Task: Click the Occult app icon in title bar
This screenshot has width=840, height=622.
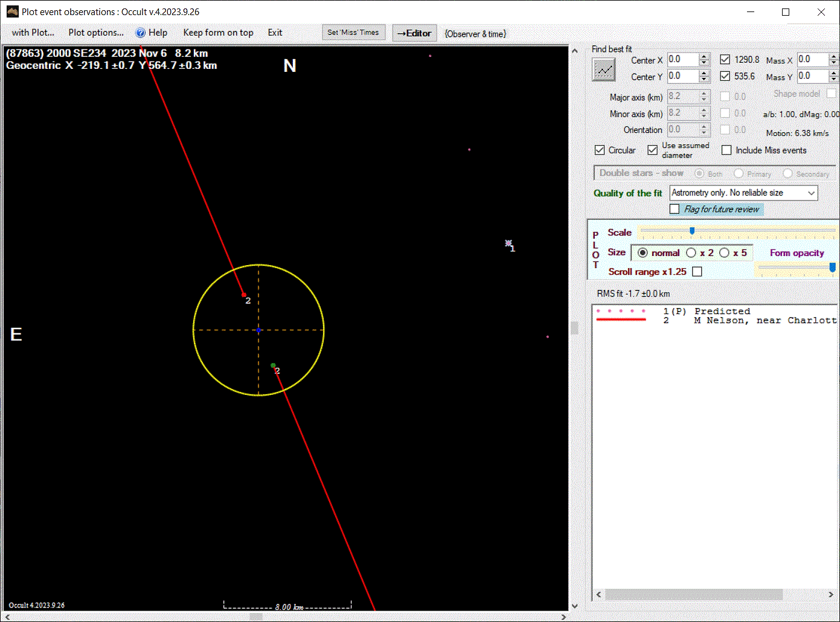Action: pyautogui.click(x=12, y=11)
